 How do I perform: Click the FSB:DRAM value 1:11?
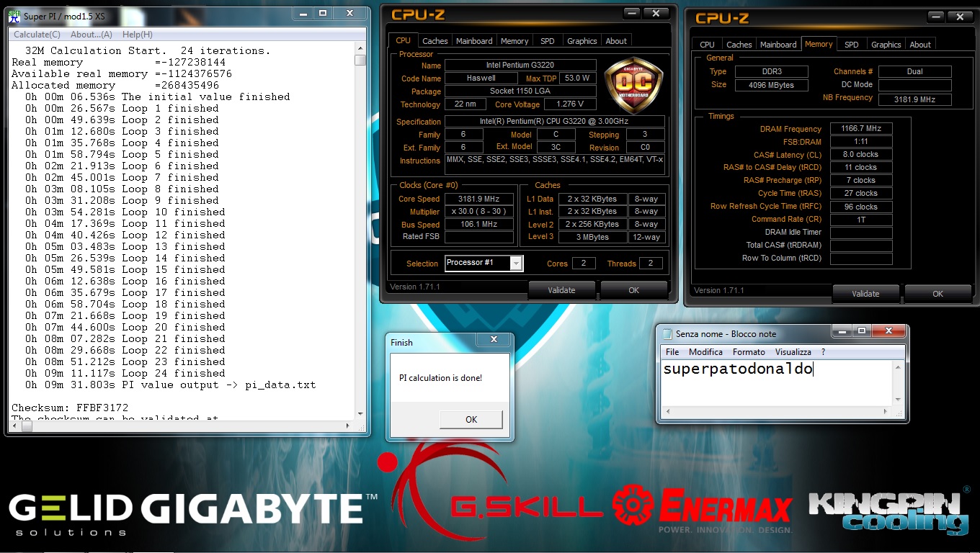click(861, 142)
